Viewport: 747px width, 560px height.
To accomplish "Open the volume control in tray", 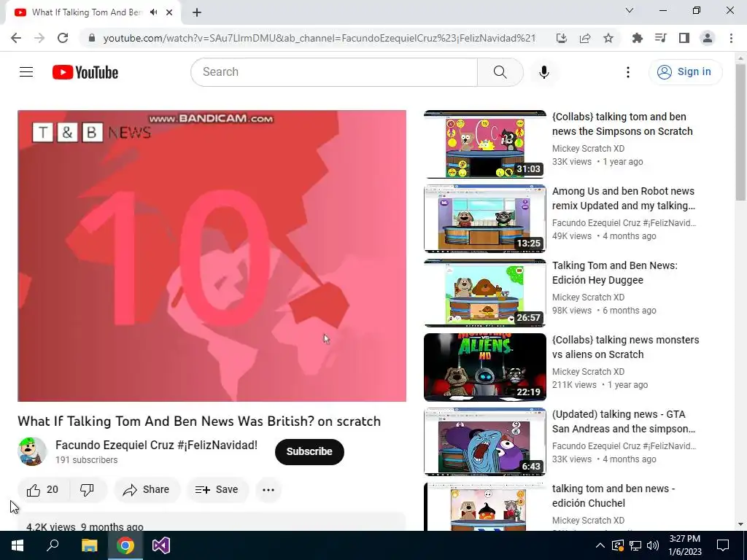I will click(653, 545).
